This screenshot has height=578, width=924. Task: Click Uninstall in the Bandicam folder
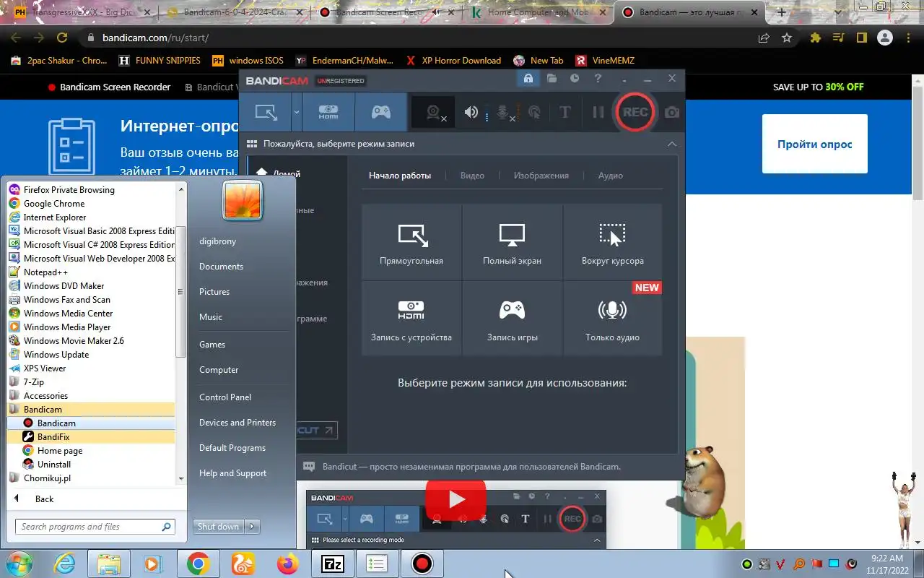tap(91, 465)
